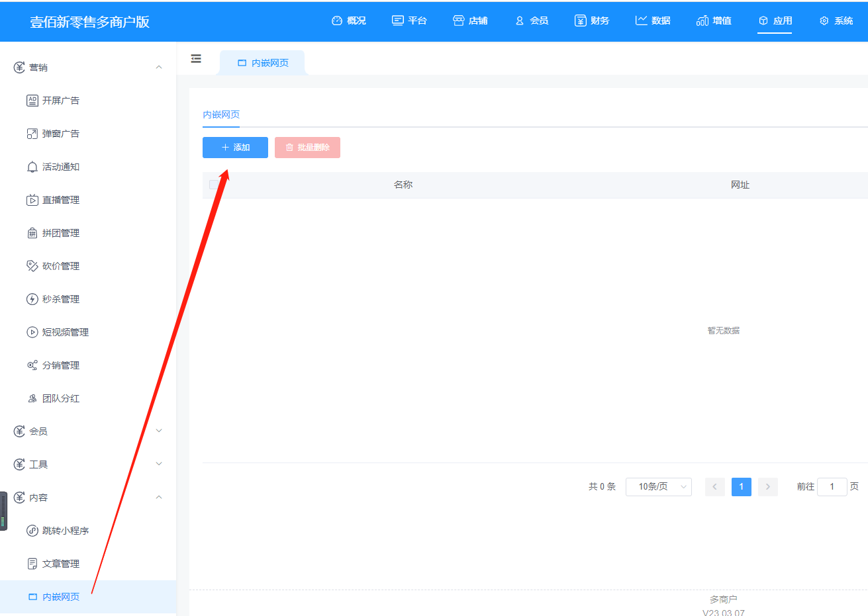Screen dimensions: 868x616
Task: Click the 网址 column header
Action: click(740, 185)
